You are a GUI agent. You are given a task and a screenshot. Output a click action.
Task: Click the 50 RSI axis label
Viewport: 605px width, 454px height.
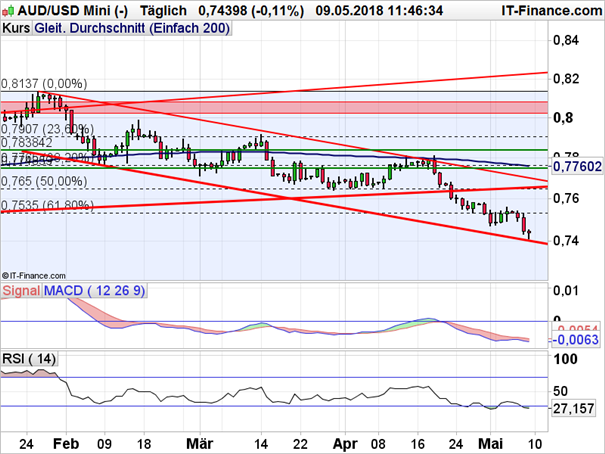[560, 391]
